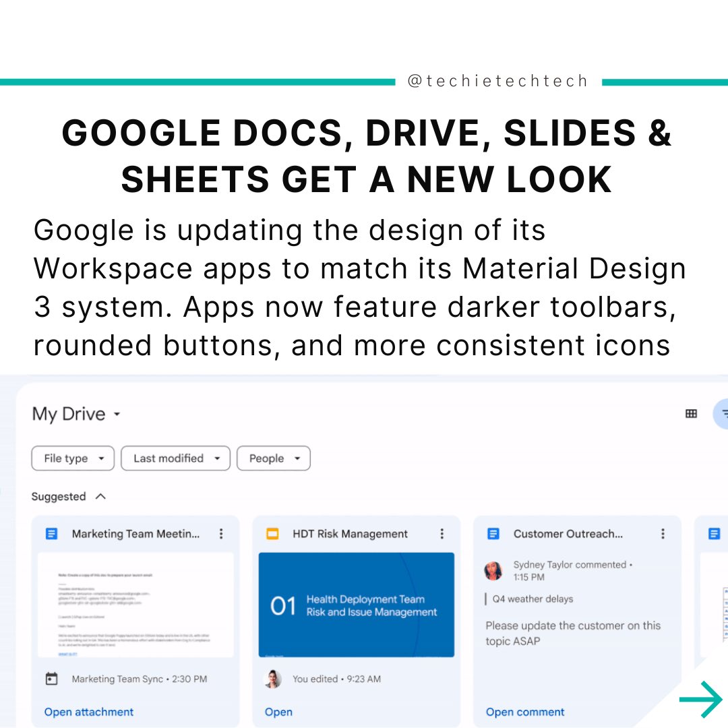Open more options for Marketing Team Meeting card
The height and width of the screenshot is (728, 728).
tap(221, 533)
